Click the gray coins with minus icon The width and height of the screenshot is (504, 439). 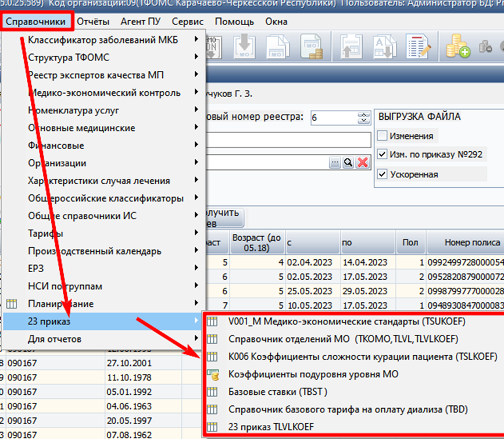(x=485, y=47)
